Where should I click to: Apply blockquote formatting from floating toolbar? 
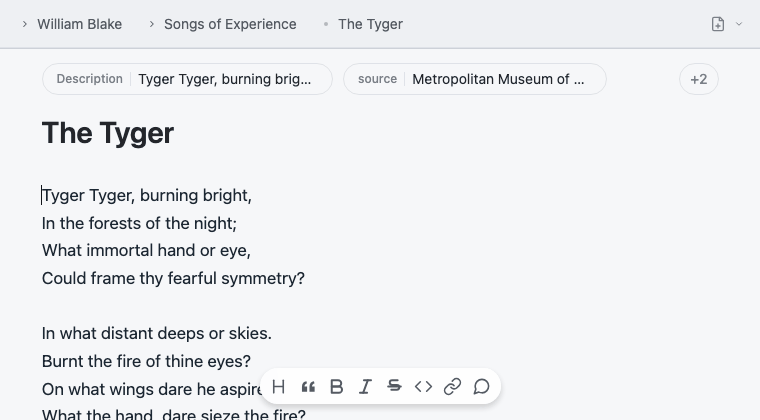[308, 387]
